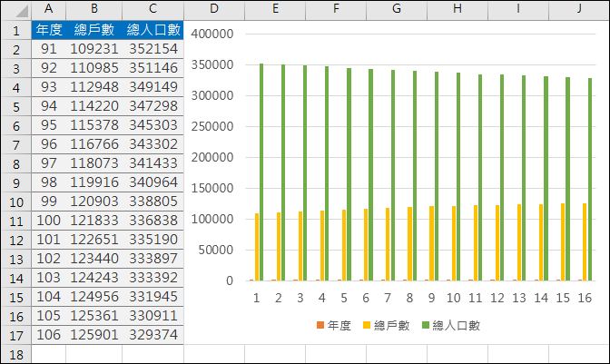Click header cell 總戶數
The width and height of the screenshot is (610, 364).
[94, 30]
